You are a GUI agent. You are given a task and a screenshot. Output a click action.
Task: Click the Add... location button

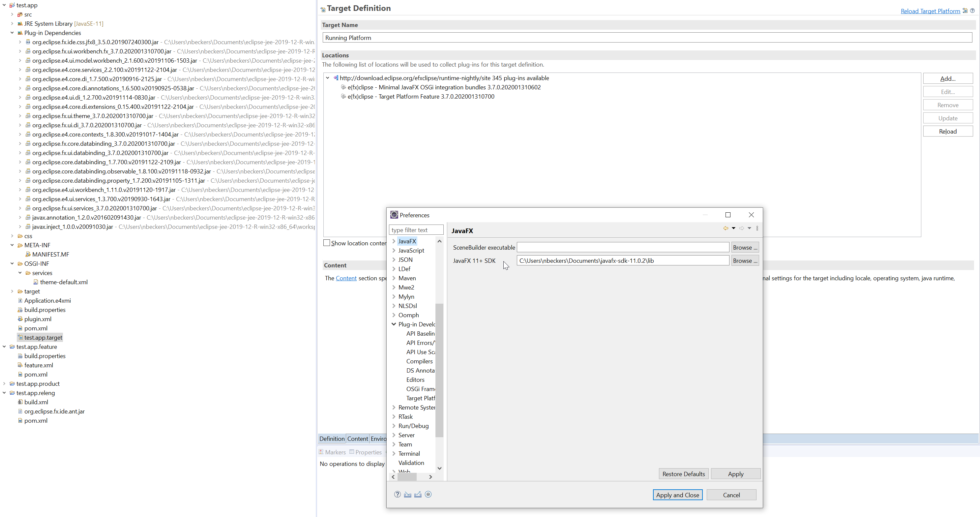coord(948,78)
